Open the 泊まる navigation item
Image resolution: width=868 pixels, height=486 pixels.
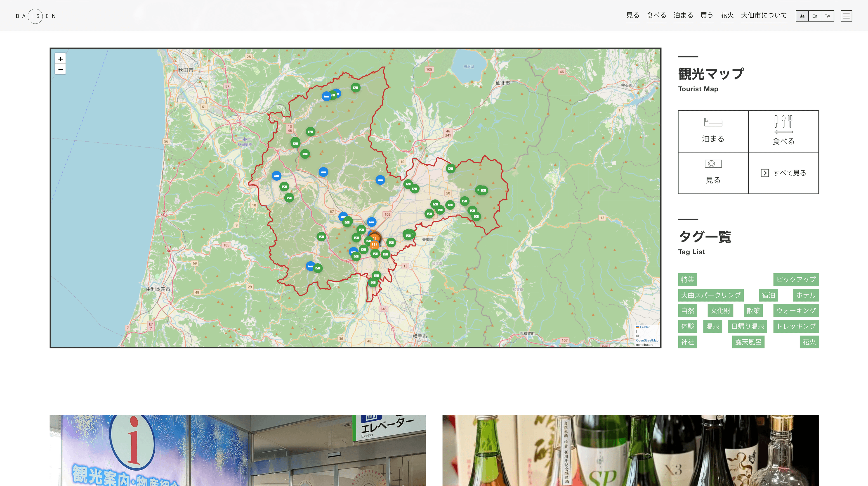click(683, 16)
